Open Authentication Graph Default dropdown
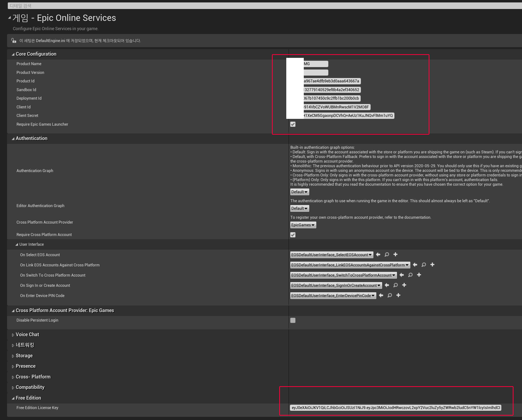The height and width of the screenshot is (420, 522). coord(299,192)
